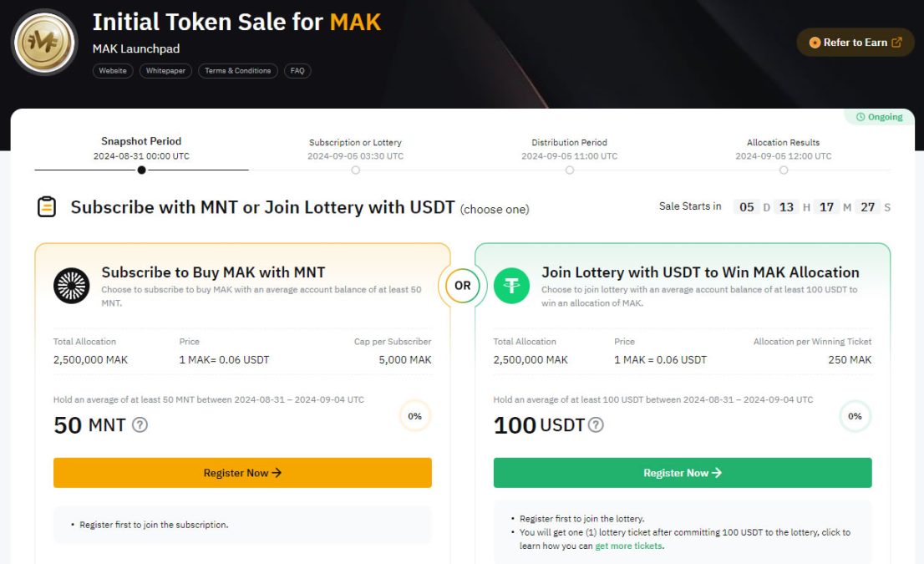The height and width of the screenshot is (564, 924).
Task: Select the Allocation Results step circle
Action: coord(784,170)
